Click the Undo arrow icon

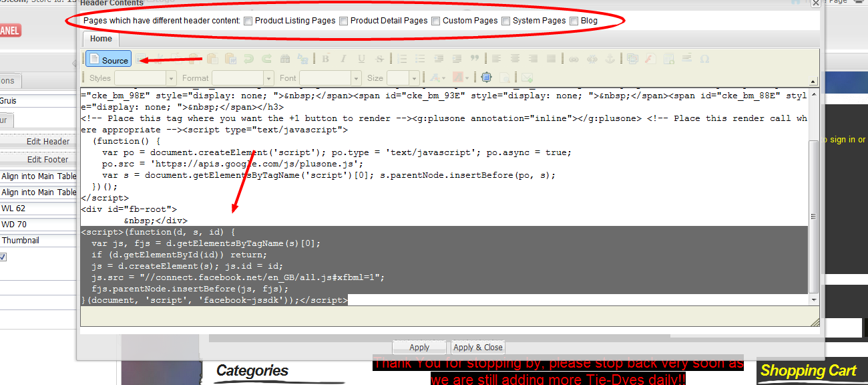point(248,59)
